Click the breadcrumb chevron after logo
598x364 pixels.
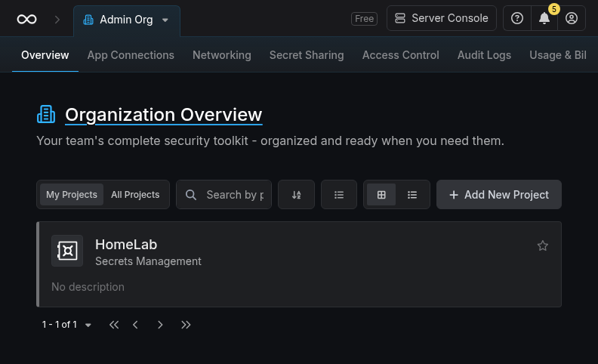(57, 20)
